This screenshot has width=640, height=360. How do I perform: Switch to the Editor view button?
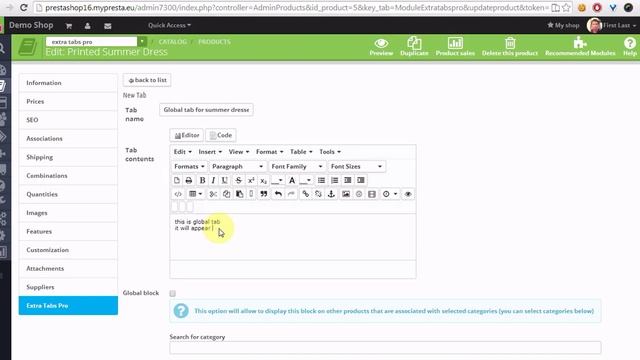(x=187, y=135)
